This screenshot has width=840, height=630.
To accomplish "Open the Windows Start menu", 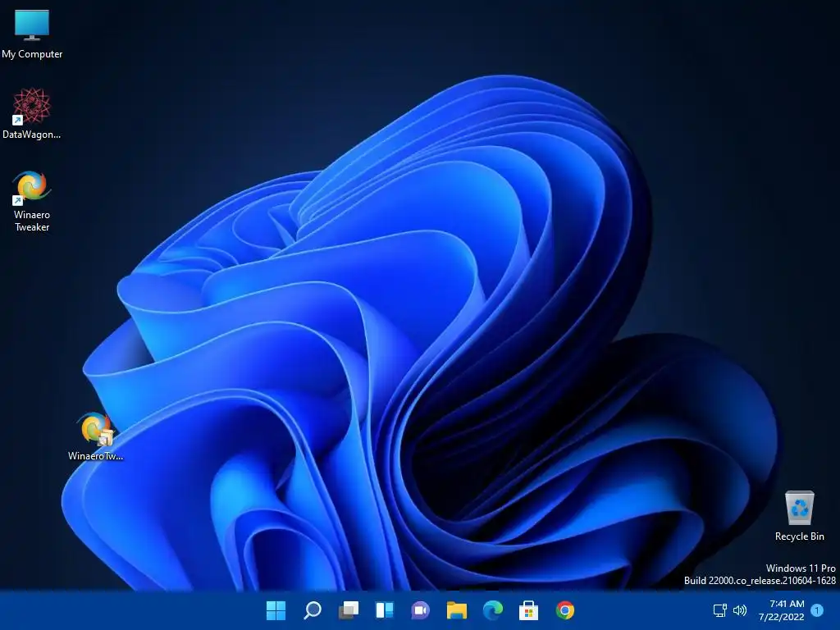I will click(276, 610).
